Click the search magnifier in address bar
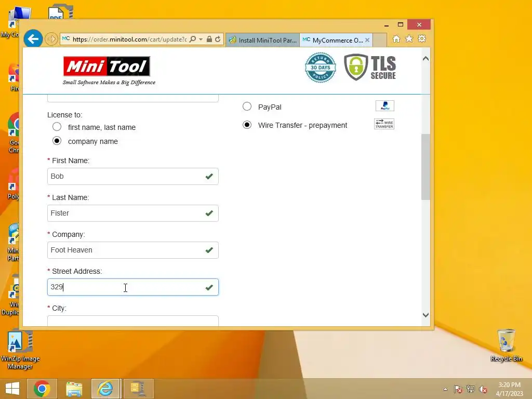This screenshot has height=399, width=532. pos(192,39)
